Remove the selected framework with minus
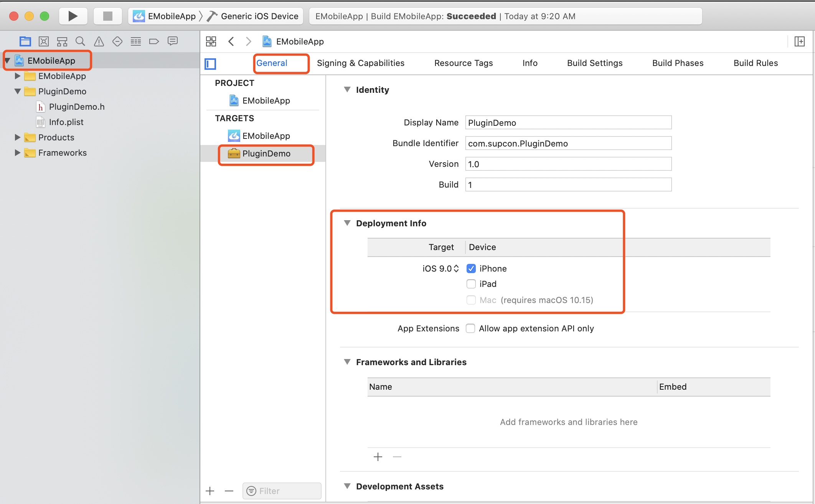 coord(397,457)
